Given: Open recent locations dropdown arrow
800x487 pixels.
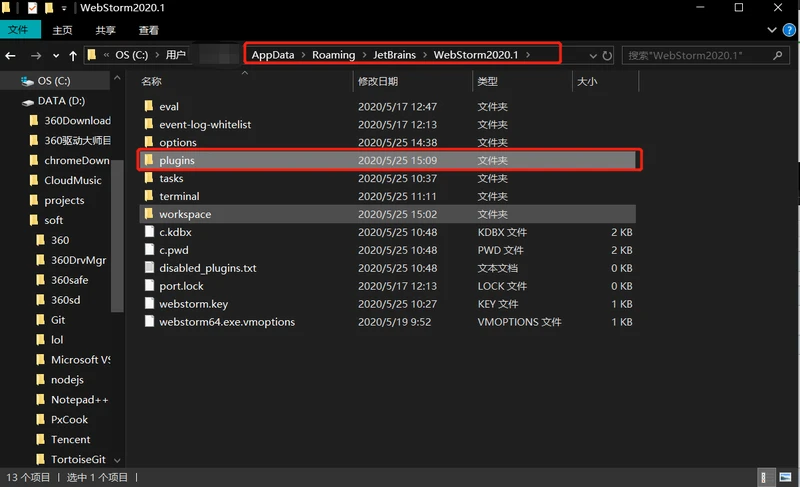Looking at the screenshot, I should click(x=56, y=56).
